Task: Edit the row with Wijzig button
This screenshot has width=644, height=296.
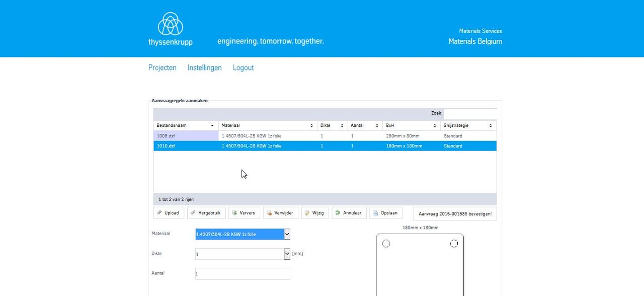Action: click(x=315, y=213)
